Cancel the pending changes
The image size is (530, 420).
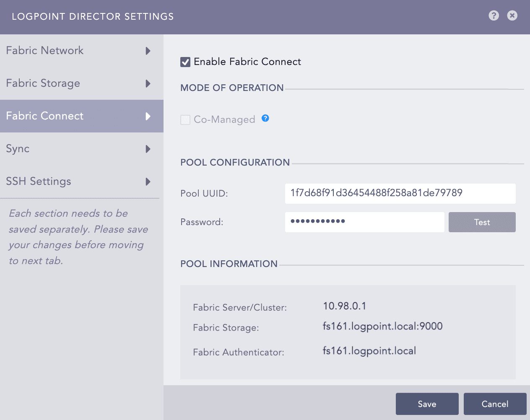tap(495, 404)
